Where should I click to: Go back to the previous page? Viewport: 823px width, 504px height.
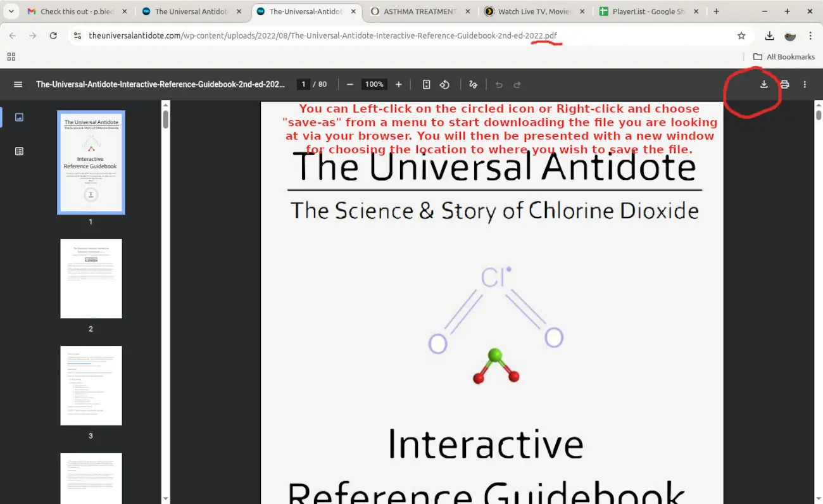coord(13,36)
